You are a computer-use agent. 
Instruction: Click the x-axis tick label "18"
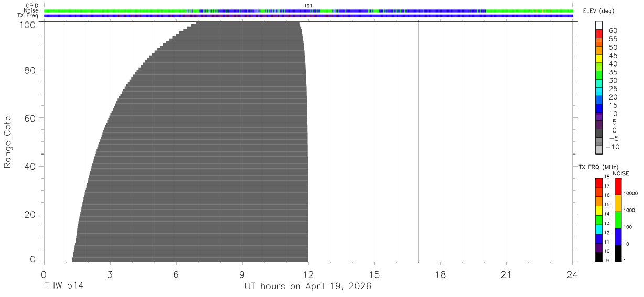440,275
